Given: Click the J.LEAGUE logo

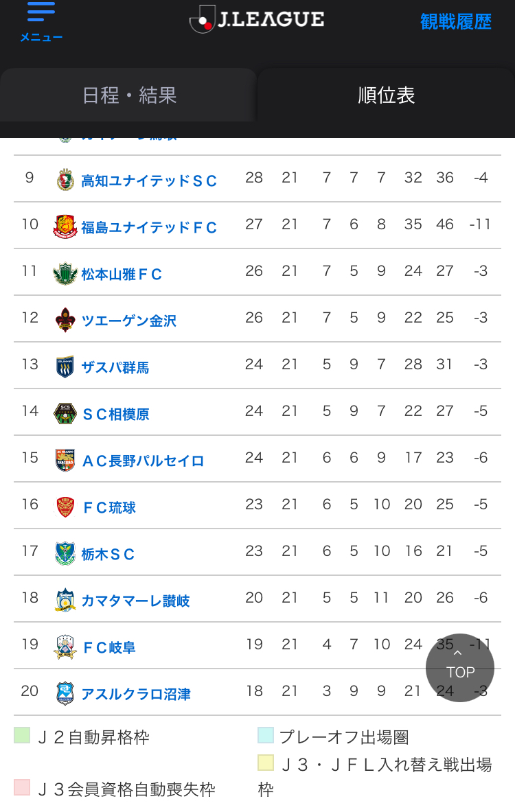Looking at the screenshot, I should [257, 19].
